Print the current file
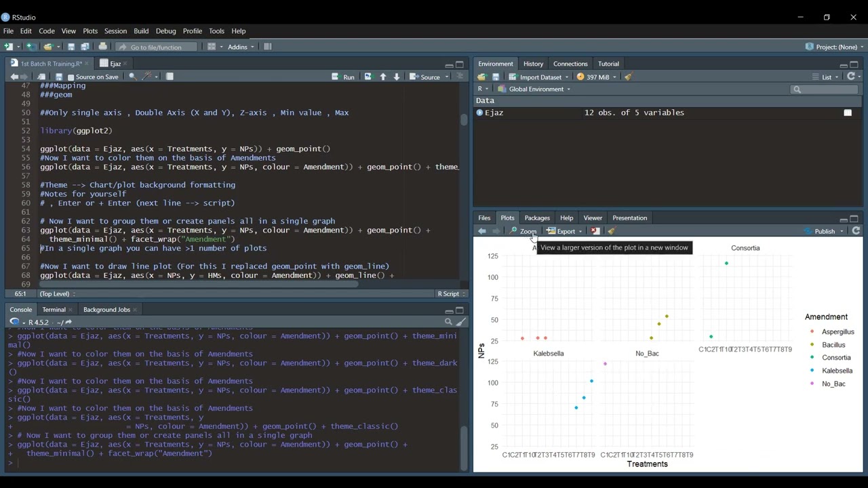The height and width of the screenshot is (488, 868). (102, 47)
